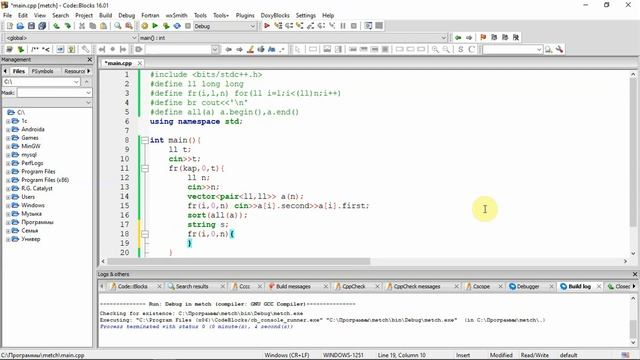Click the Redo arrow icon
The image size is (640, 360).
[x=68, y=26]
